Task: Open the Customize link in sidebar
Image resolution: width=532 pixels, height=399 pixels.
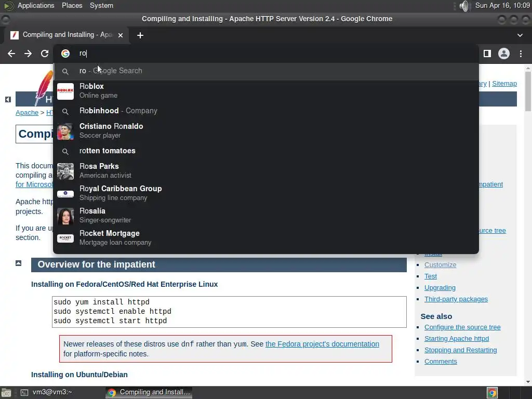Action: click(x=440, y=264)
